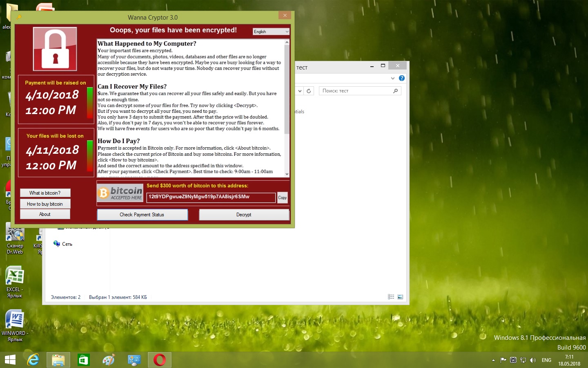The width and height of the screenshot is (588, 368).
Task: Select the WINWORD shortcut on the desktop
Action: pyautogui.click(x=15, y=326)
